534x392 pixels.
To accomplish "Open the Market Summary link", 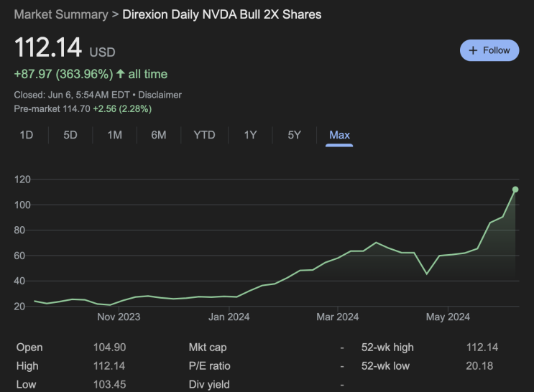I will click(61, 14).
